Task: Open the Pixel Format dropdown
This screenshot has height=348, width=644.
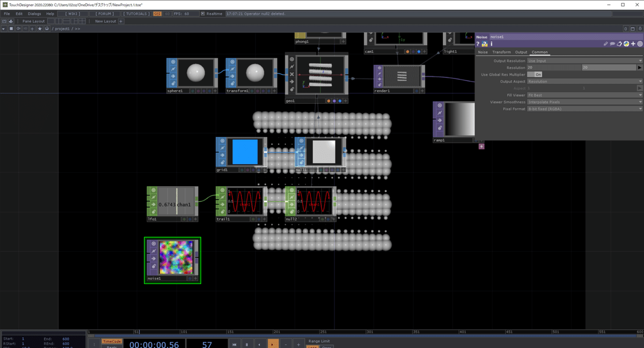Action: point(640,108)
